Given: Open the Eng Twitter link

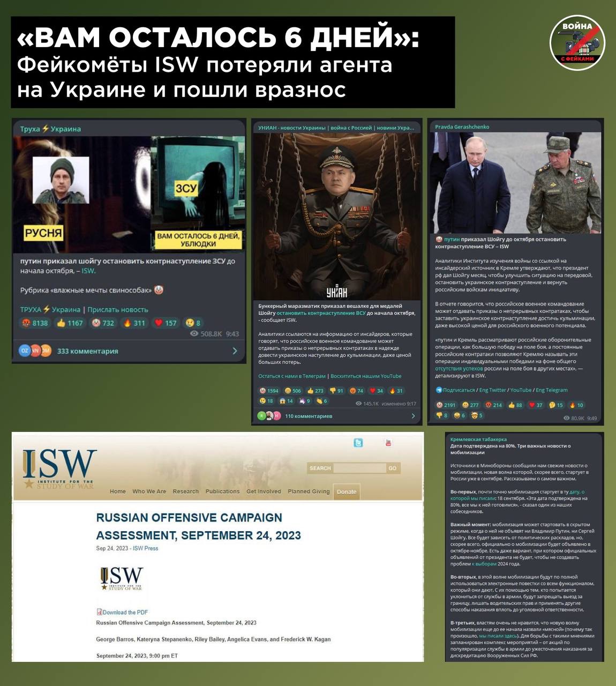Looking at the screenshot, I should coord(493,390).
